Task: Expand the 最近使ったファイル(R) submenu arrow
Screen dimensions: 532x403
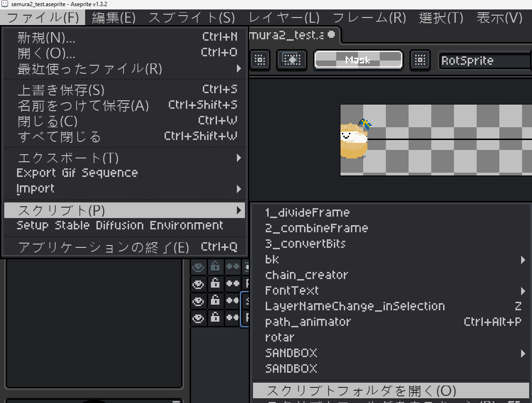Action: (239, 69)
